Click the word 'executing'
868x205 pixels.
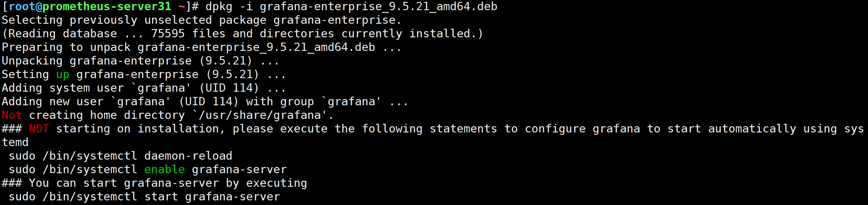[x=276, y=183]
